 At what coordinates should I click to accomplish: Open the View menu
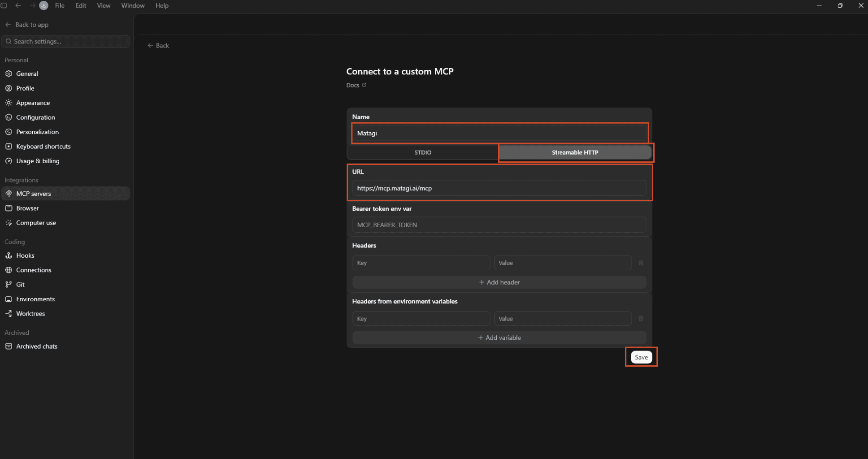click(x=104, y=5)
